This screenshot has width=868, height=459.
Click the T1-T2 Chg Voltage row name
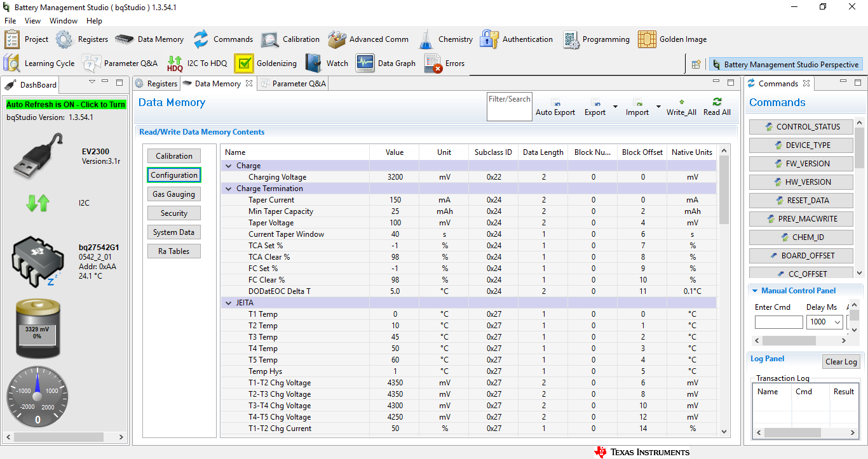click(x=280, y=383)
